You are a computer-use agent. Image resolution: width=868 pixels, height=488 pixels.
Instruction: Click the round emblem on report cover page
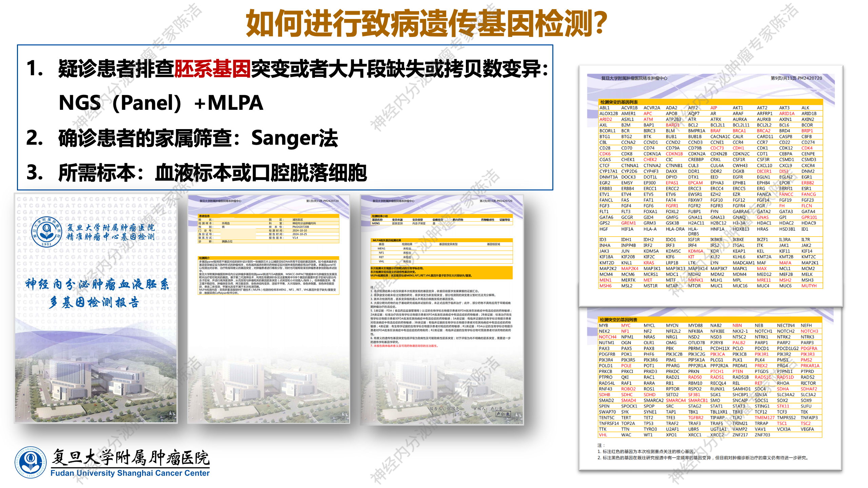point(46,232)
